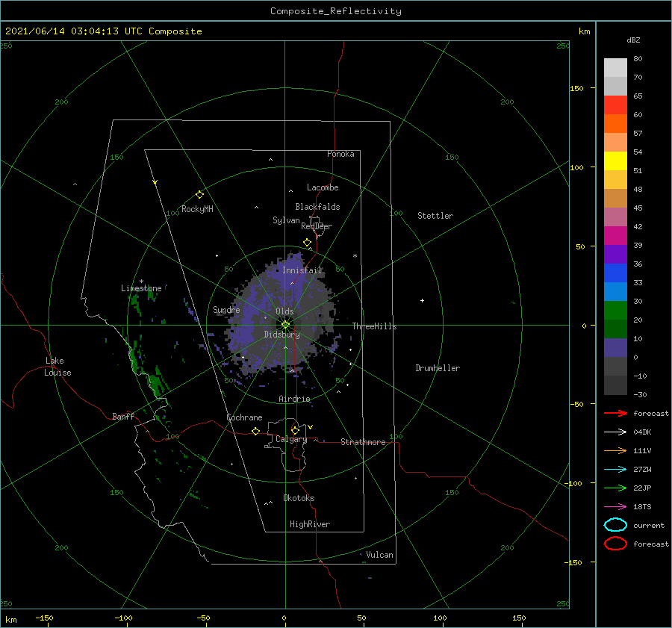Image resolution: width=672 pixels, height=628 pixels.
Task: Click the yellow radar-site diamond at map center
Action: (x=285, y=325)
